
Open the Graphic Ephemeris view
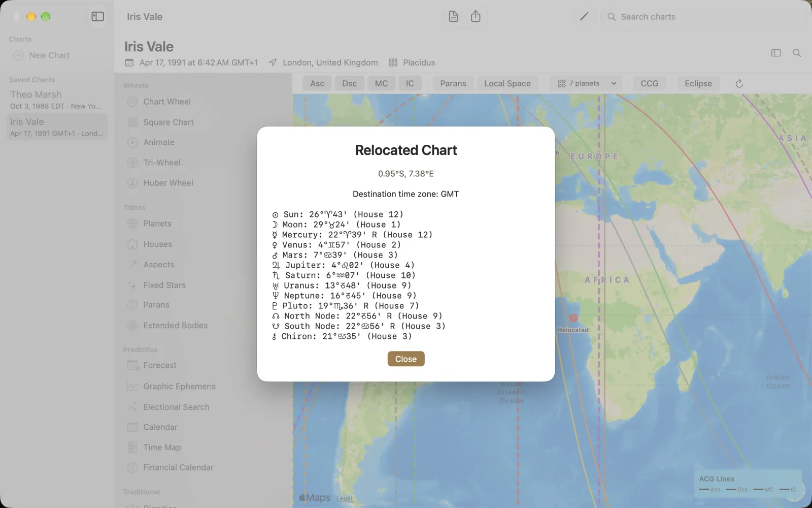pyautogui.click(x=180, y=387)
